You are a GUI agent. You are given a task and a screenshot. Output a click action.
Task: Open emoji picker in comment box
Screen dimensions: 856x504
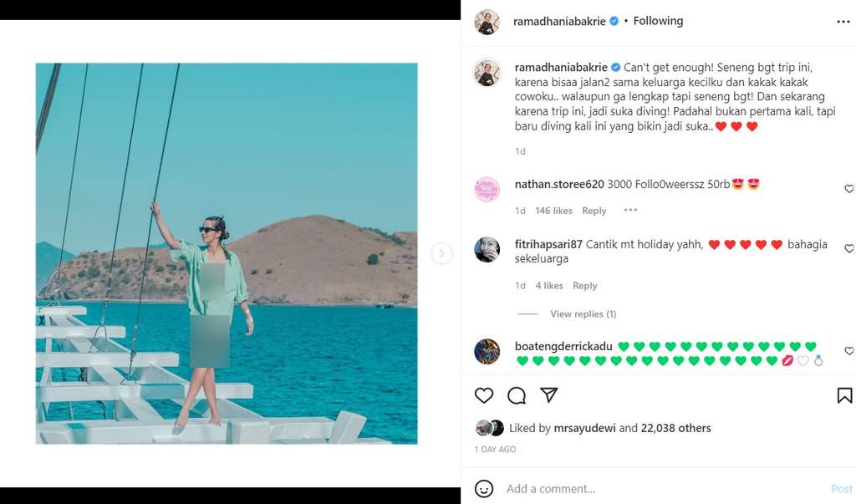click(484, 488)
